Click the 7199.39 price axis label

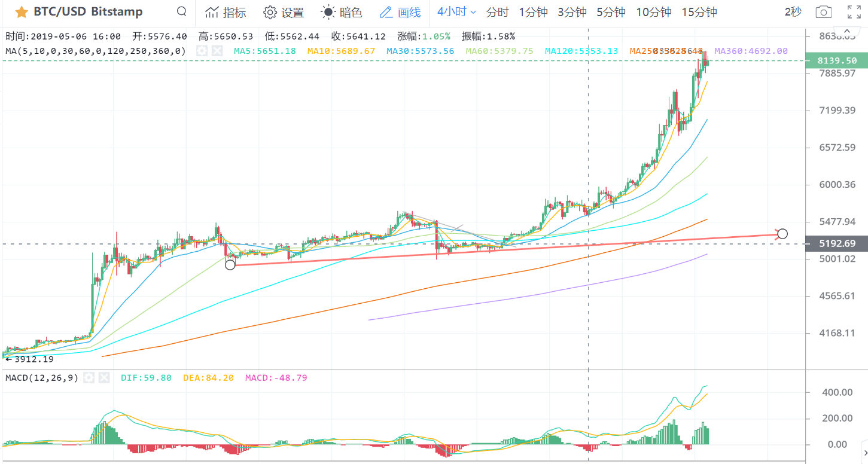(x=837, y=110)
